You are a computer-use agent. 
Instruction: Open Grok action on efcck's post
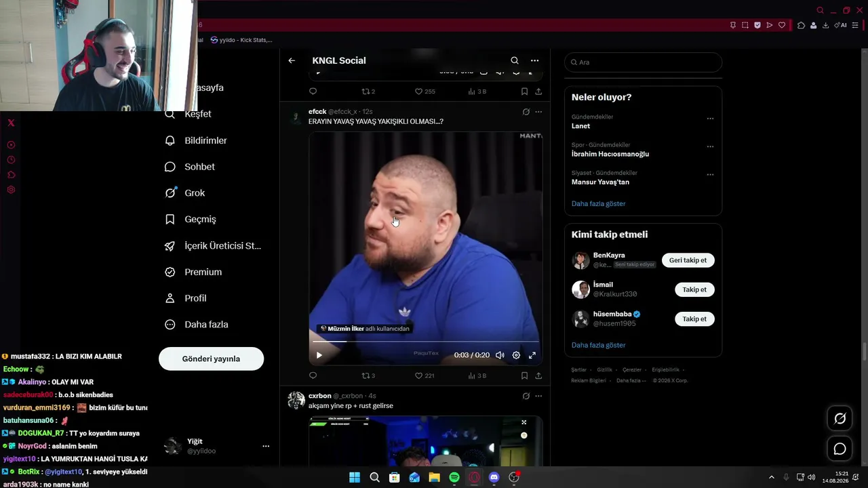click(x=526, y=112)
